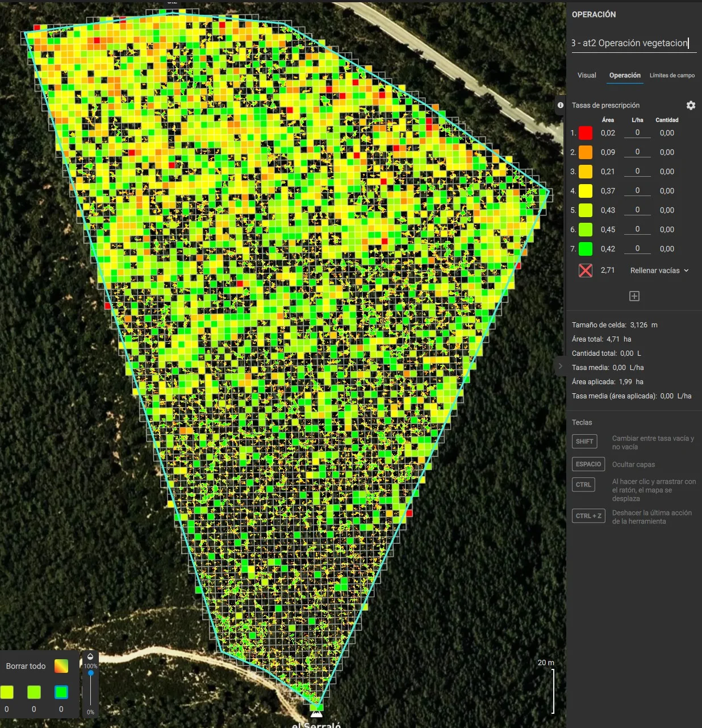Select the highlighted green brush swatch
The height and width of the screenshot is (728, 702).
coord(61,692)
